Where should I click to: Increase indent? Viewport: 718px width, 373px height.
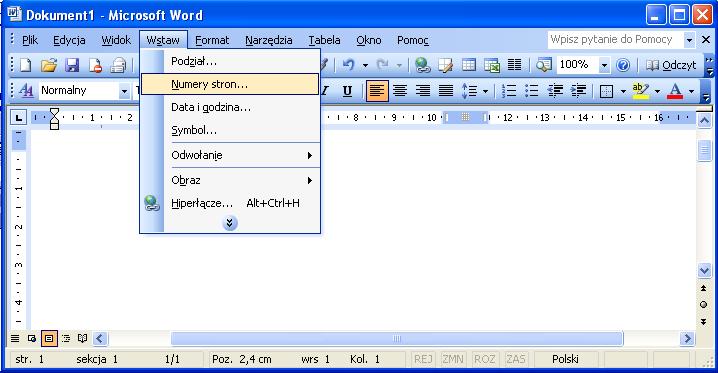coord(578,91)
